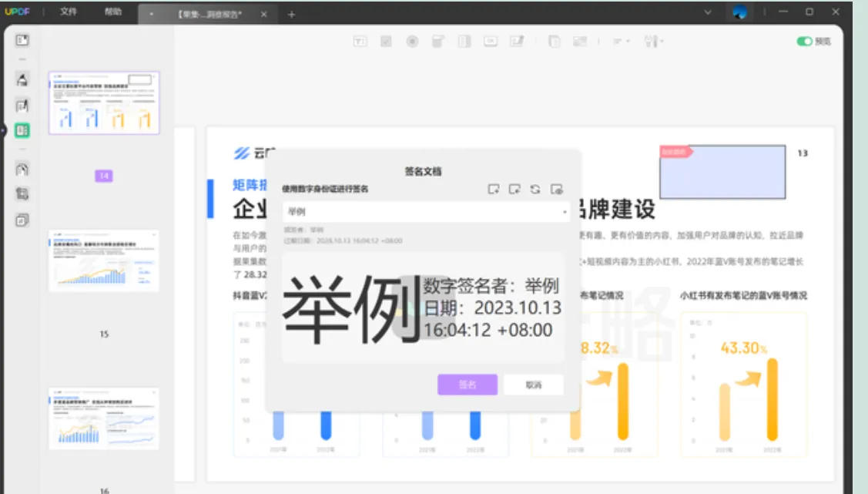The image size is (868, 494).
Task: Open the Organize Pages sidebar tool
Action: tap(22, 170)
